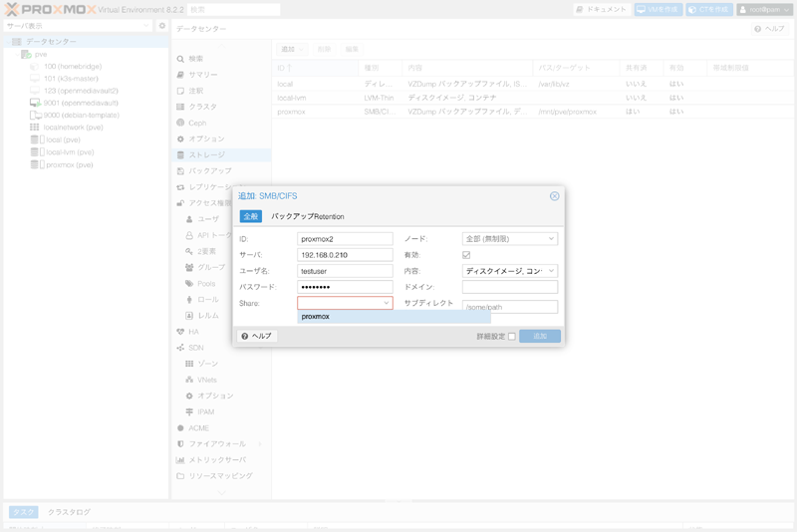Select the local-lvm storage table row
797x532 pixels.
[x=533, y=98]
